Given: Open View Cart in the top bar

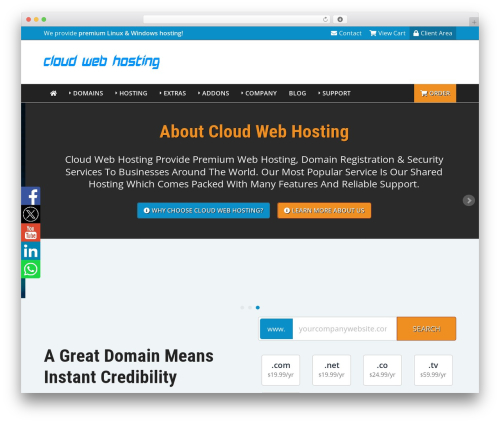Looking at the screenshot, I should 387,33.
